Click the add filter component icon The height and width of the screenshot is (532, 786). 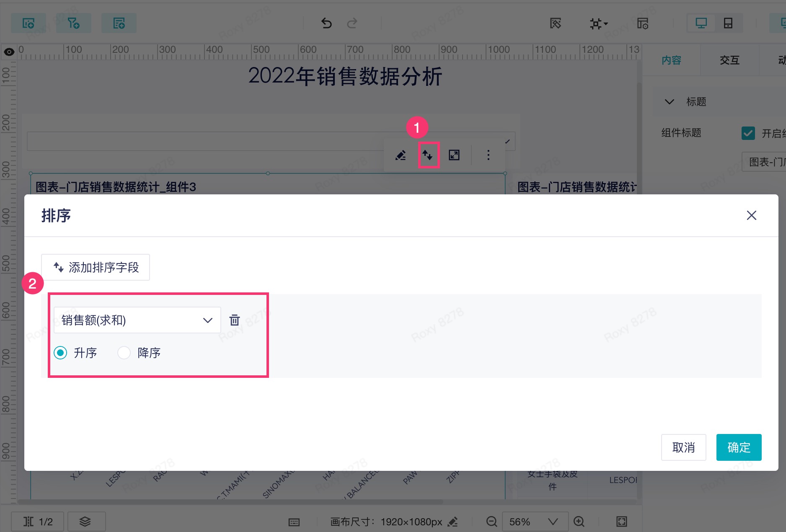74,23
